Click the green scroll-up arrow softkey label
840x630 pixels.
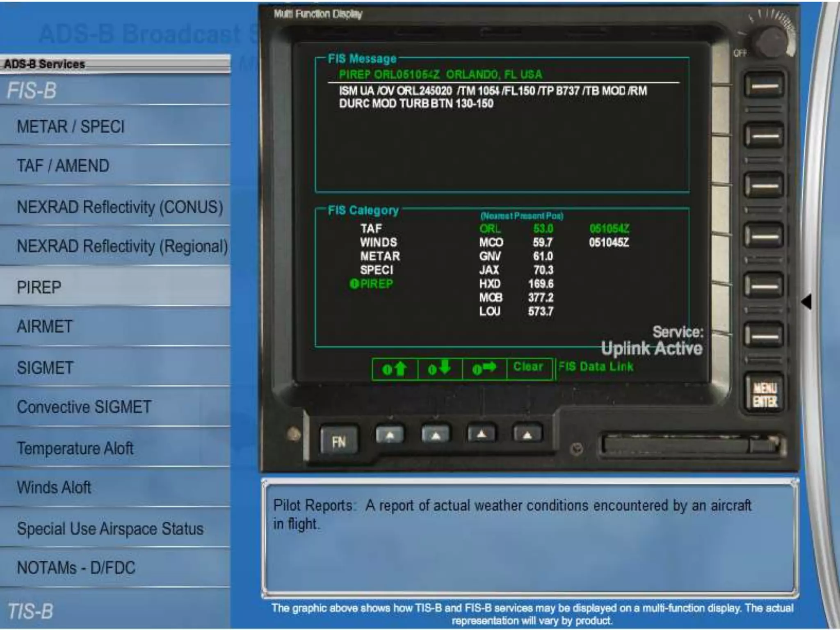395,369
